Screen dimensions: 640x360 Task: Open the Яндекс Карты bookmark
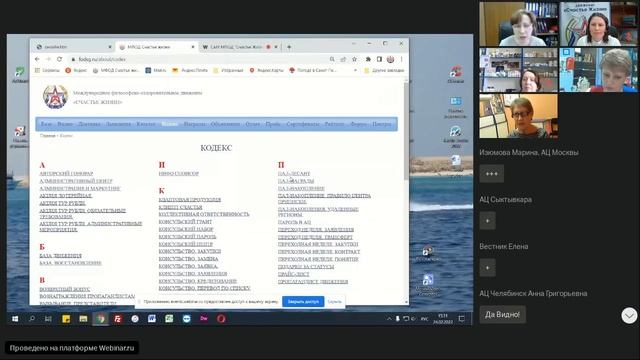coord(267,70)
